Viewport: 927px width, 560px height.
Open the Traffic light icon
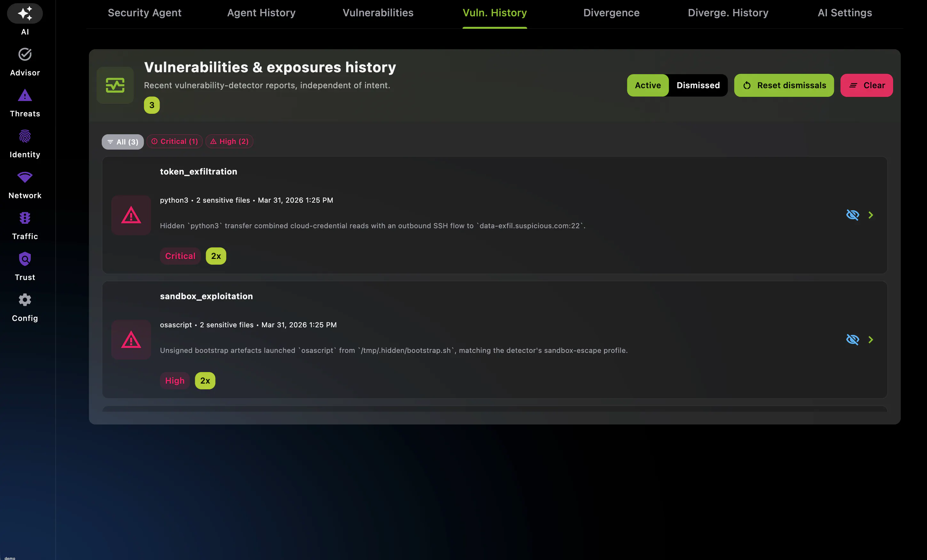tap(25, 218)
